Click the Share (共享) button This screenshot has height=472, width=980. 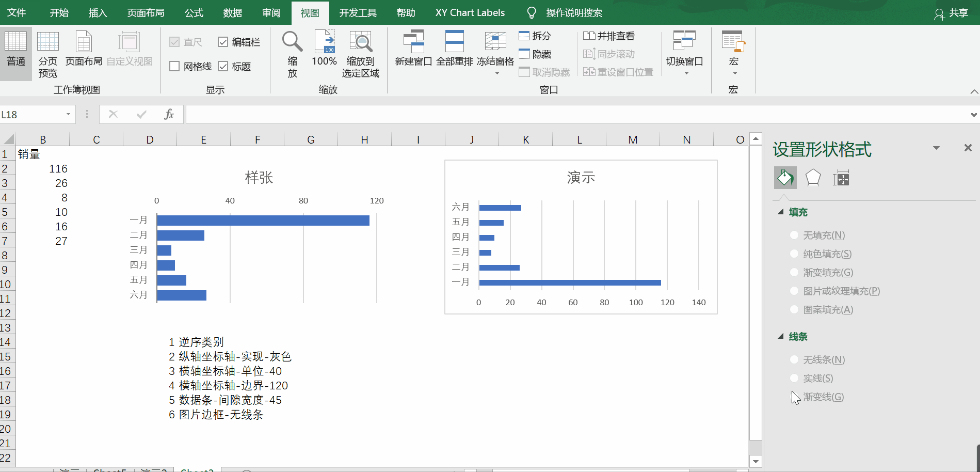pos(952,13)
